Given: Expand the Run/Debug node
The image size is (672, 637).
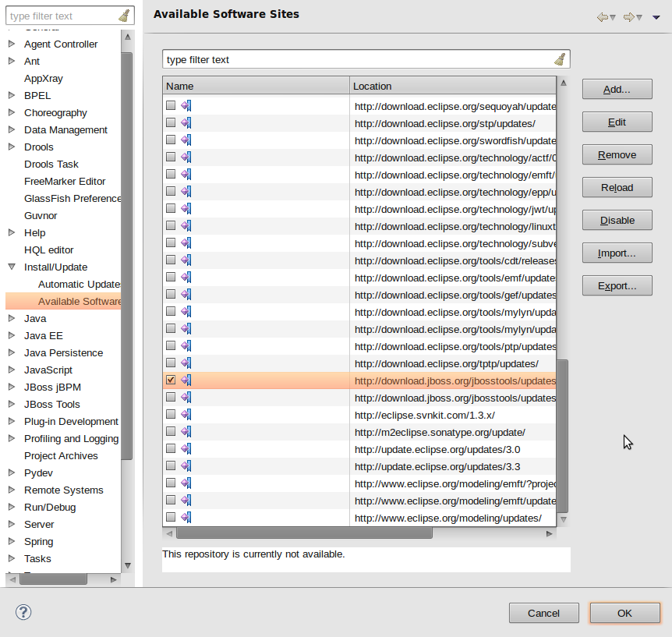Looking at the screenshot, I should pyautogui.click(x=12, y=507).
